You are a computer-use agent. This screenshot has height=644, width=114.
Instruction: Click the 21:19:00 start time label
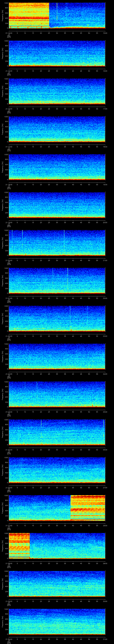pos(9,223)
